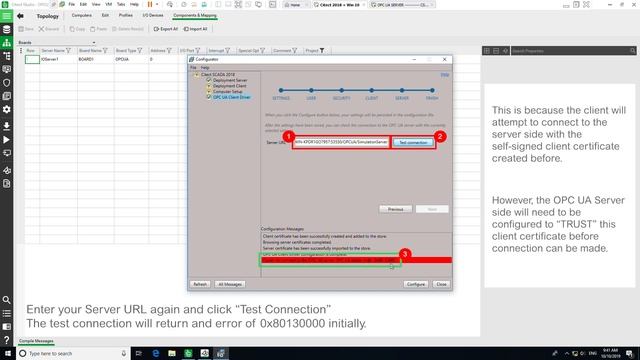Select the Topology activity icon in the sidebar
The image size is (640, 360).
(7, 42)
